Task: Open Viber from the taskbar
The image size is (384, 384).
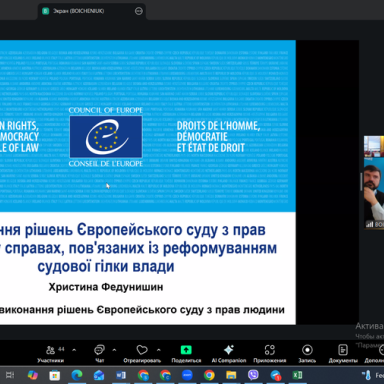Action: pyautogui.click(x=253, y=375)
